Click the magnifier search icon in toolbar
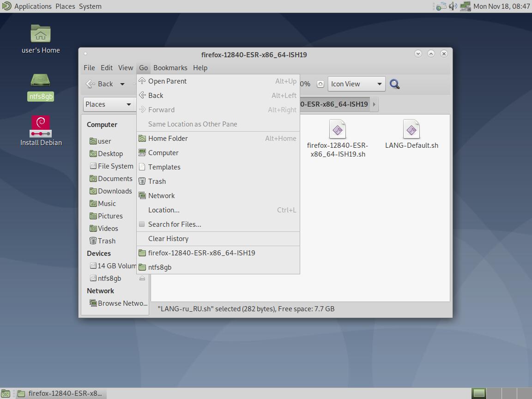Viewport: 532px width, 399px height. tap(394, 84)
